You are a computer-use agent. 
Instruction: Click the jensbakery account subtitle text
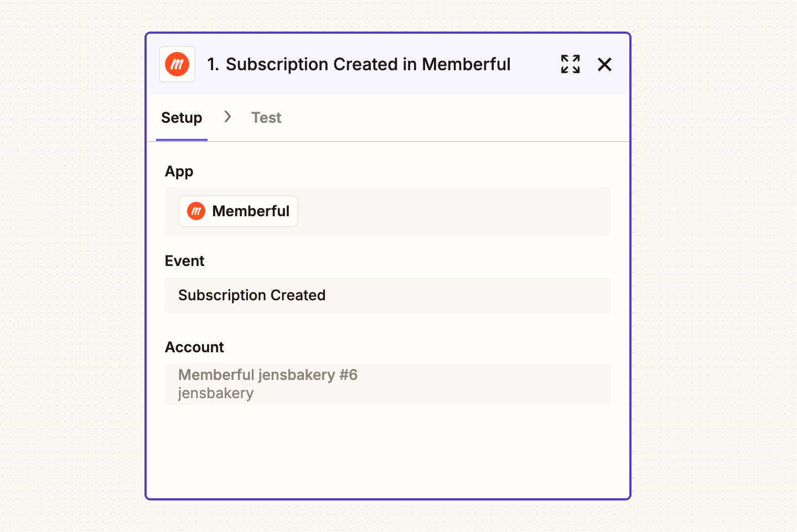(216, 394)
